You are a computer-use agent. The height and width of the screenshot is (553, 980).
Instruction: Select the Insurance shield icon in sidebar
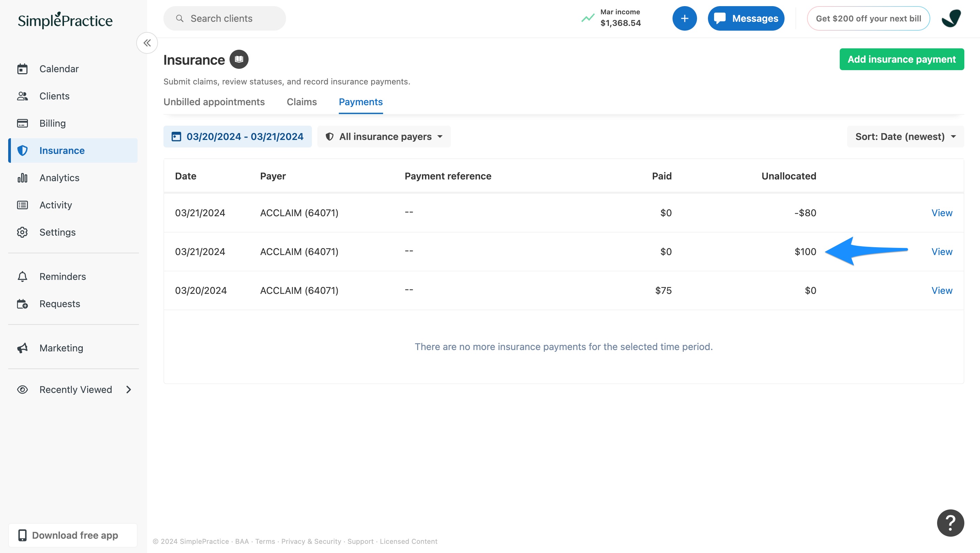point(22,151)
